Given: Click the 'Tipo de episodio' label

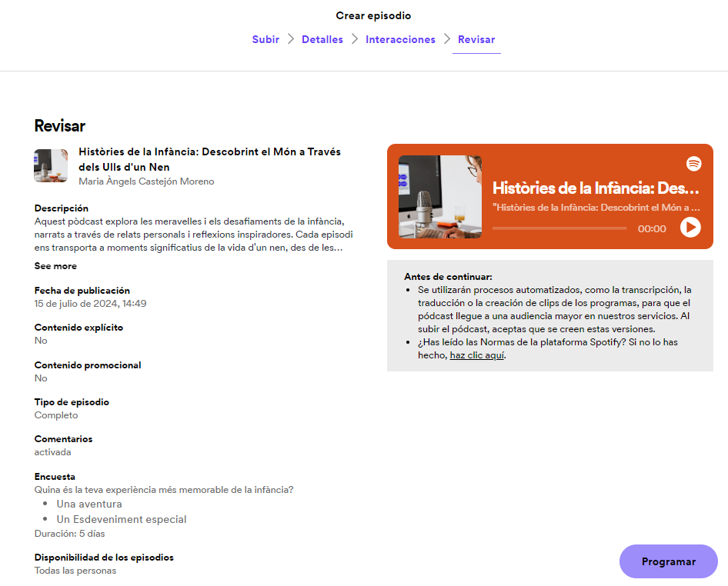Looking at the screenshot, I should (72, 402).
